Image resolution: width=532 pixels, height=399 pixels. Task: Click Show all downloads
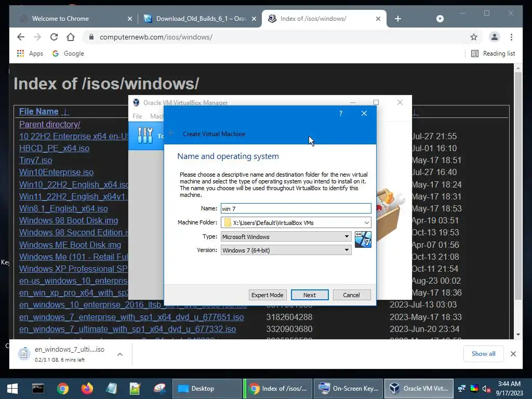click(483, 354)
